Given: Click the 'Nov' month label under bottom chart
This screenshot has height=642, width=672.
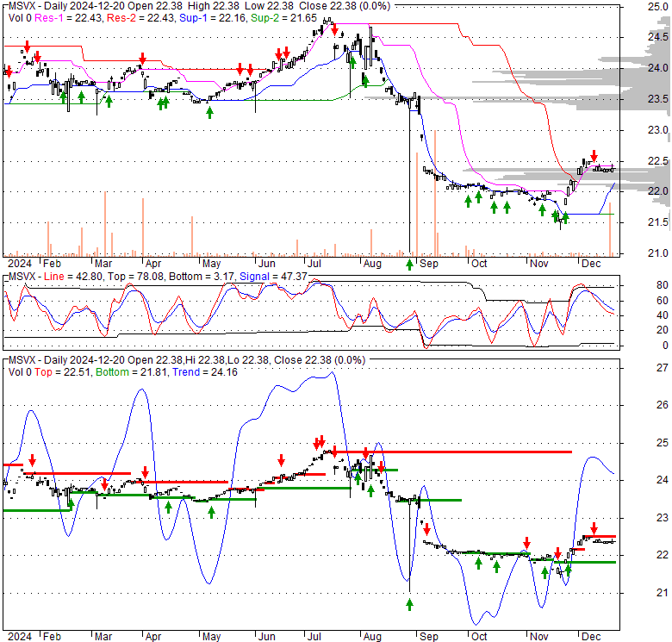Looking at the screenshot, I should click(538, 637).
